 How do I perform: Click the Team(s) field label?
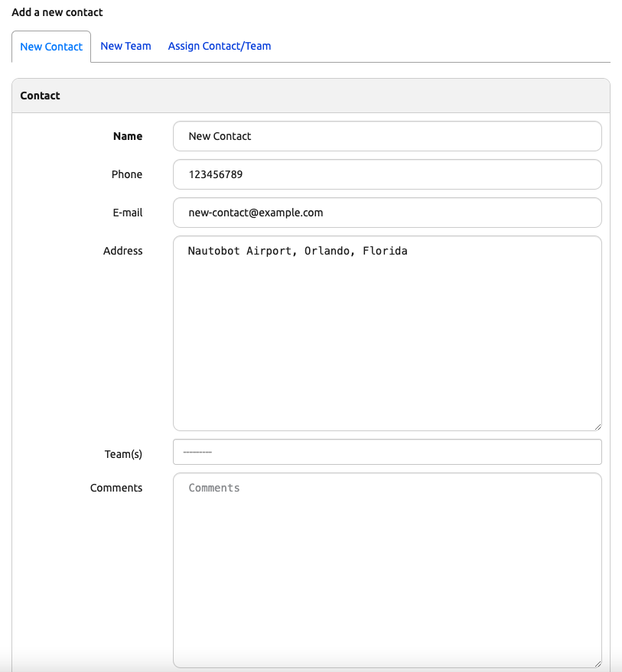point(123,454)
